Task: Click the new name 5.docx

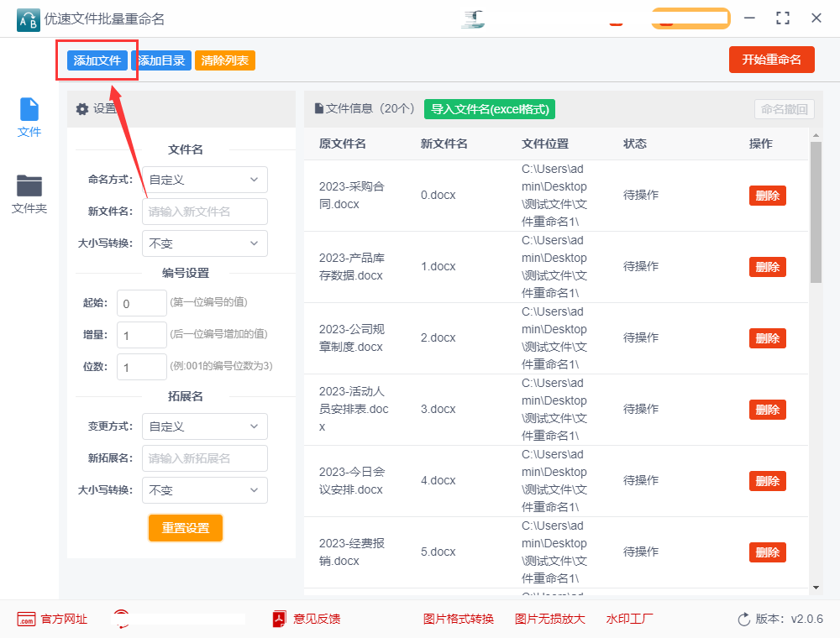Action: coord(438,552)
